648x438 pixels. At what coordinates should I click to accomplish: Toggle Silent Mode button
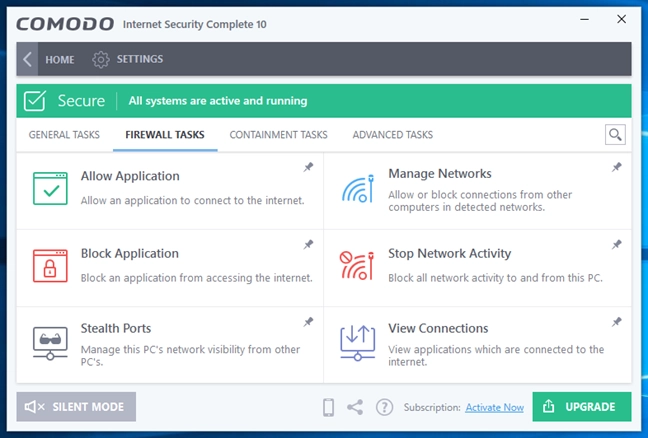tap(76, 407)
